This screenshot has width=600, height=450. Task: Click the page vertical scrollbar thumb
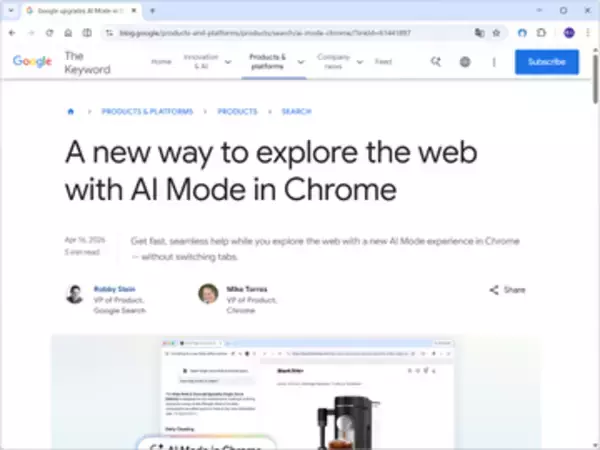(595, 78)
